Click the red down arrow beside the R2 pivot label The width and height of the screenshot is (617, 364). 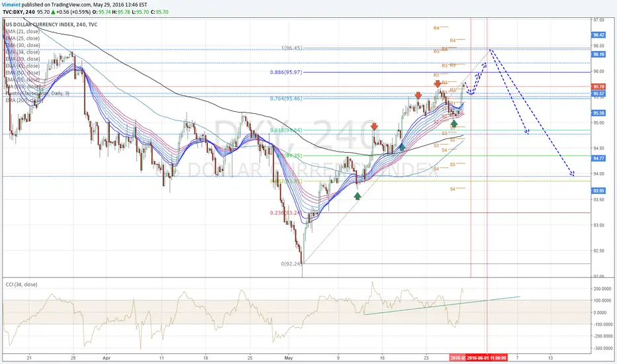437,84
